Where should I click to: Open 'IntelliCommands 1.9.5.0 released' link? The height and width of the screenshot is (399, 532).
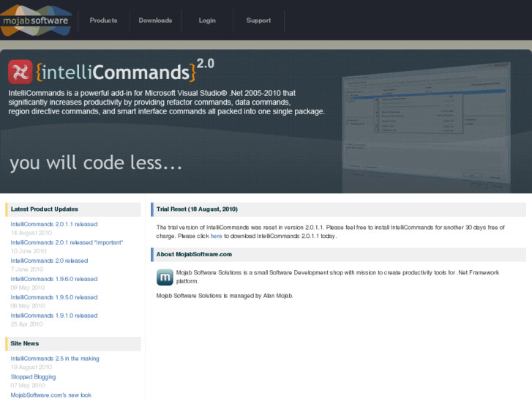pos(54,297)
